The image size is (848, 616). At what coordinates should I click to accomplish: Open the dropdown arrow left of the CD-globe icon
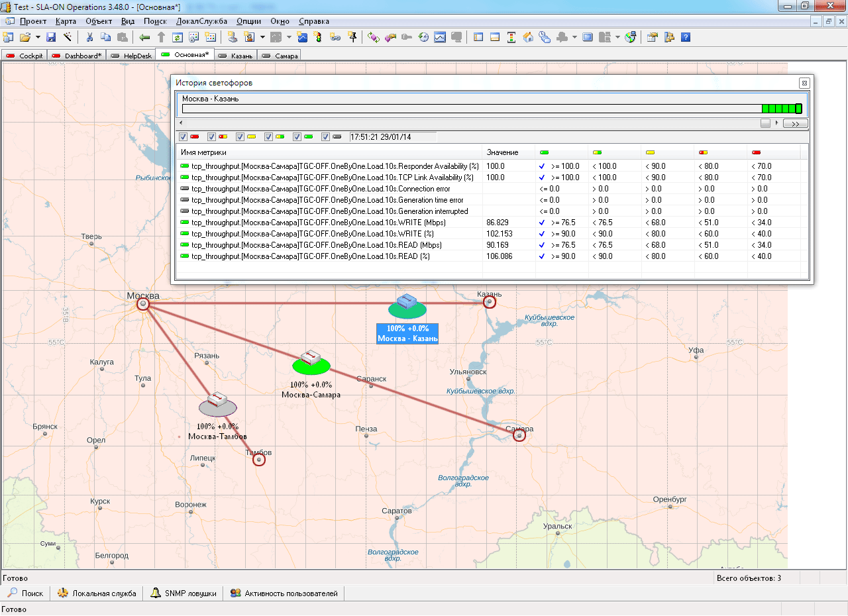click(617, 37)
